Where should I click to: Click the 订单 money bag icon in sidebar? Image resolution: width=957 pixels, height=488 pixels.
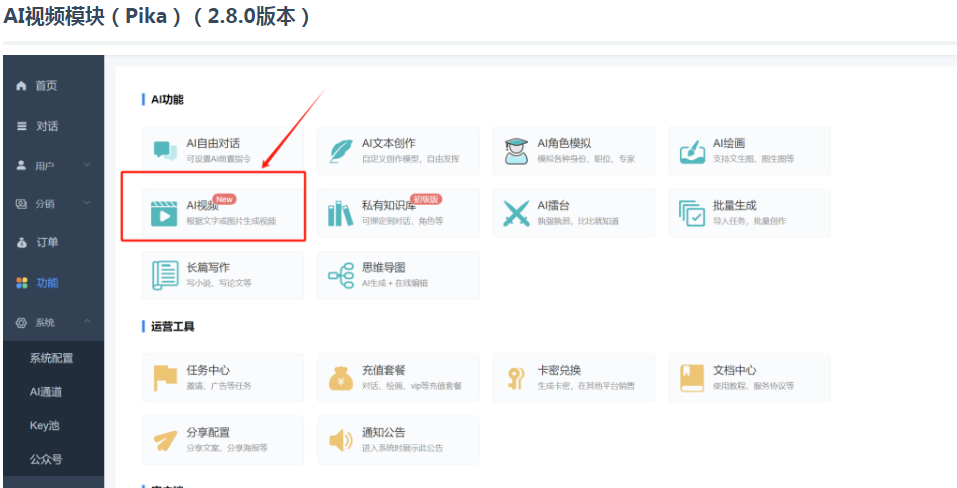click(x=22, y=243)
